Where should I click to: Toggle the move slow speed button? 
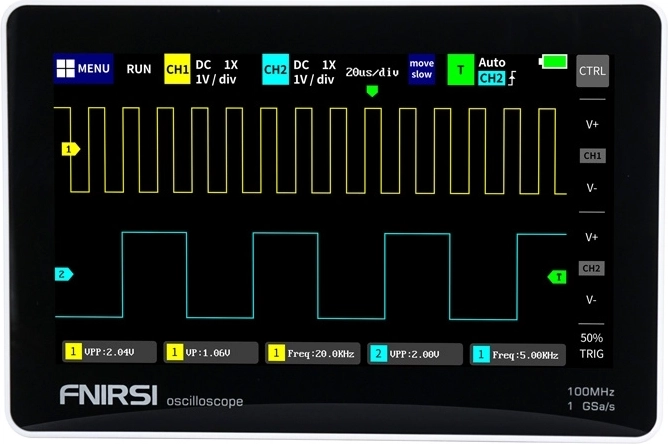click(x=421, y=70)
